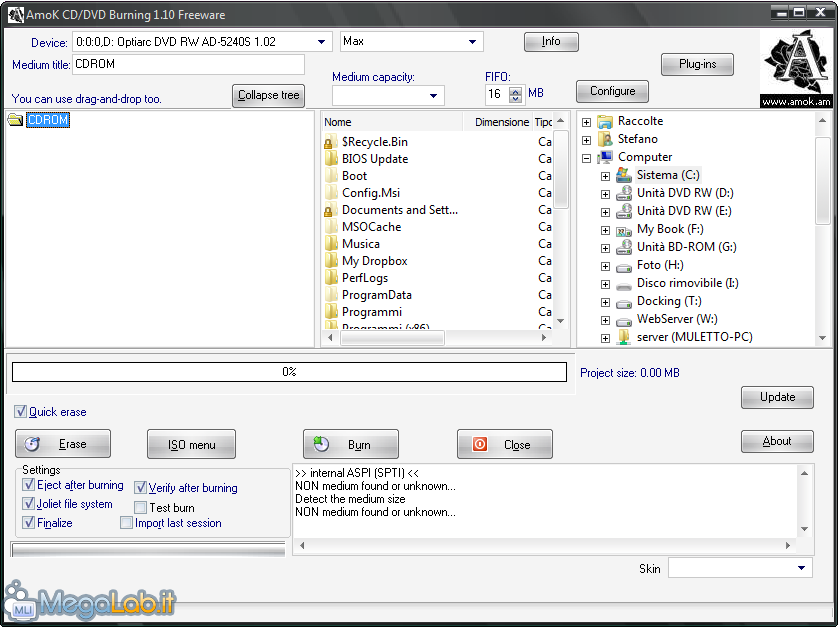Click the Erase button
Image resolution: width=838 pixels, height=627 pixels.
tap(63, 444)
